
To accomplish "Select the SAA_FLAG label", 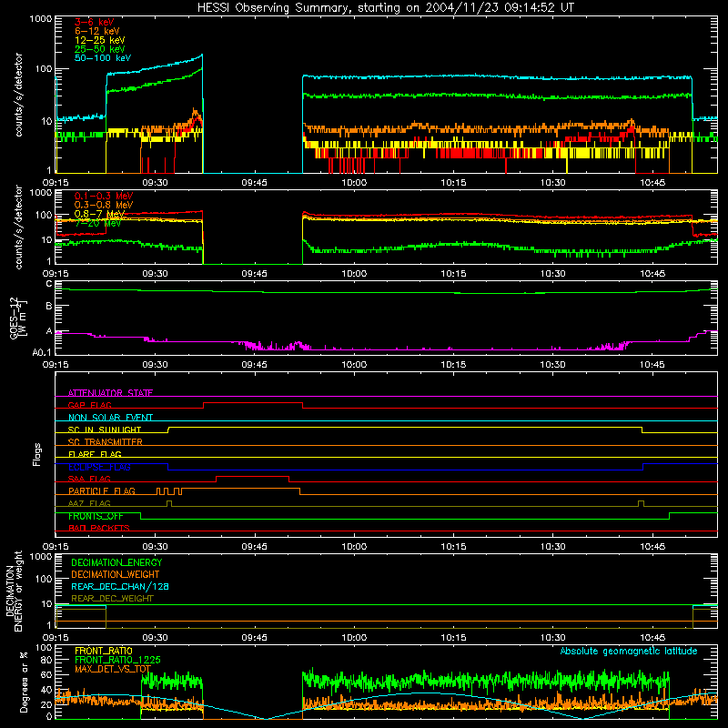I will click(x=89, y=479).
